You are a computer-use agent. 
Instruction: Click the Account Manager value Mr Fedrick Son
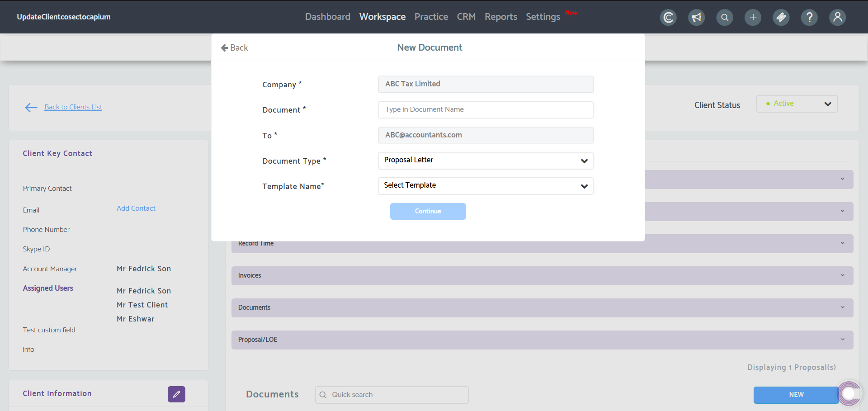click(x=144, y=269)
